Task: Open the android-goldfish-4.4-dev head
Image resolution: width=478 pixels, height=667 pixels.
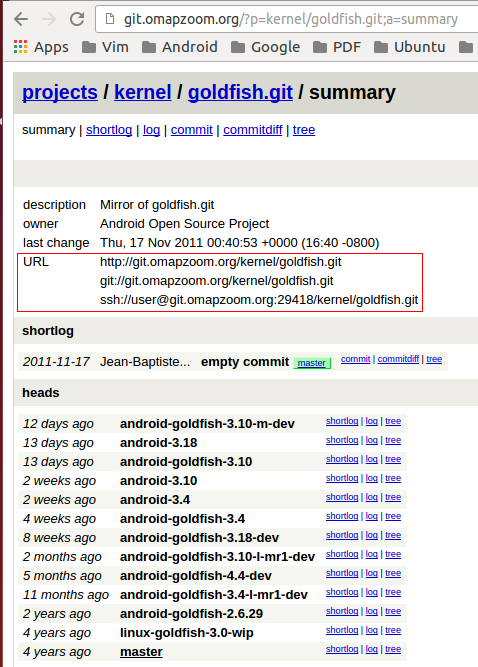Action: pos(196,576)
